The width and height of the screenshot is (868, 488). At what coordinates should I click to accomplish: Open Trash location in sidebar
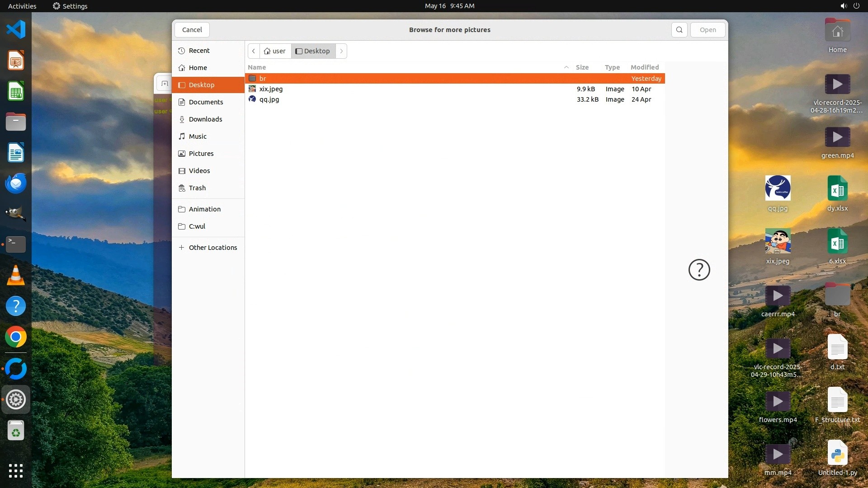pos(197,188)
